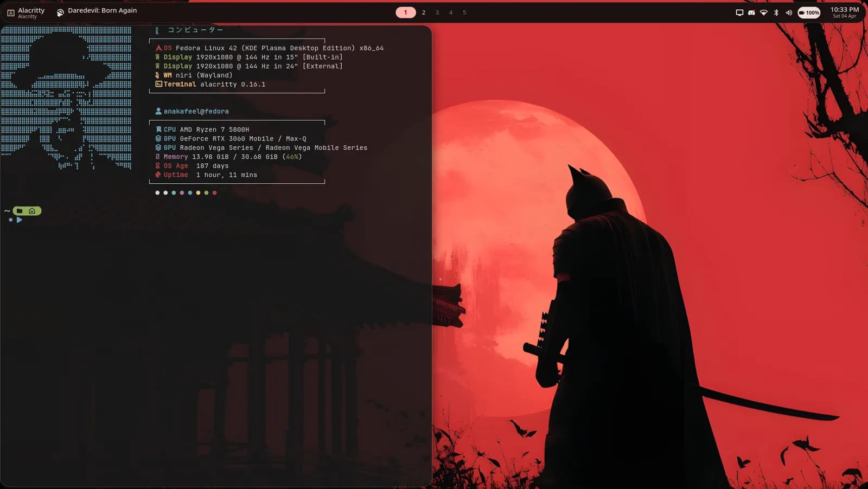Click 'GeForce RTX 3060 Mobile / Max-Q' text

click(x=243, y=139)
